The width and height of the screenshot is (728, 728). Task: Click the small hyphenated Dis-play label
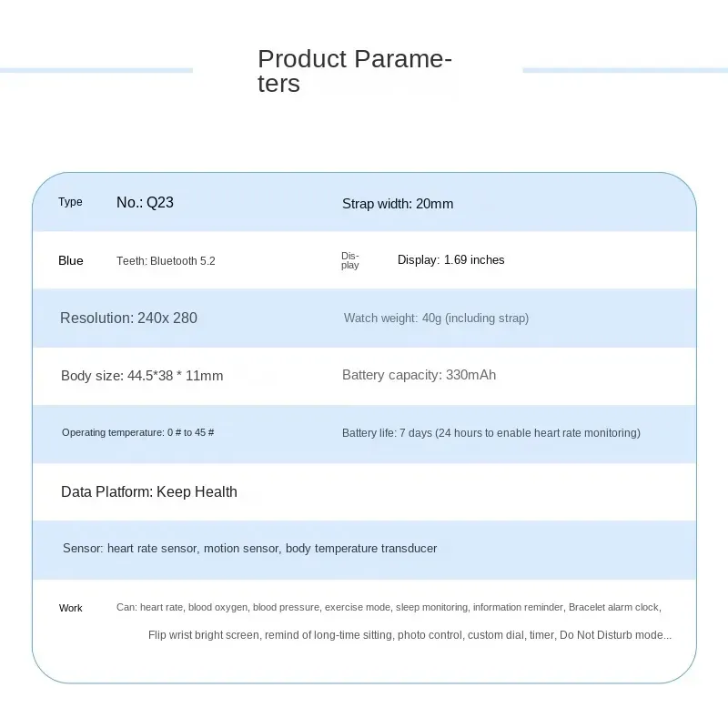click(x=350, y=260)
